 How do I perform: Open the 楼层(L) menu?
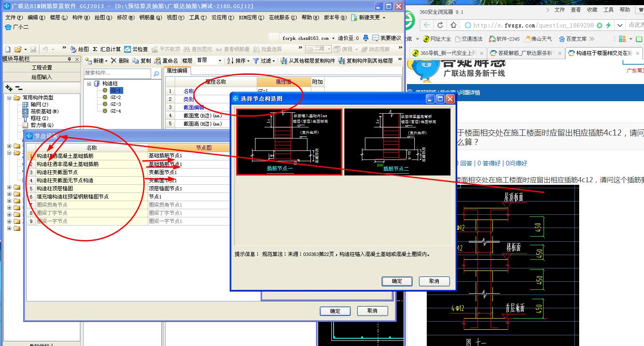coord(58,18)
